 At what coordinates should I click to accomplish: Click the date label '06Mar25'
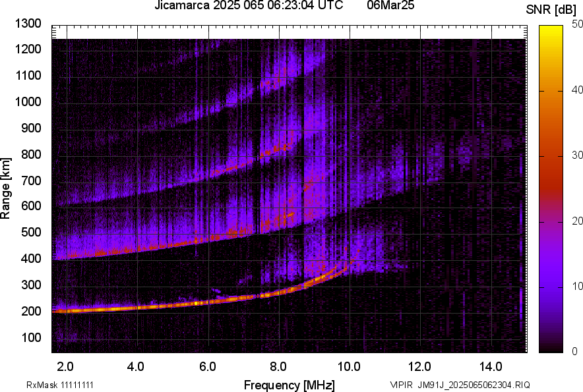point(390,5)
